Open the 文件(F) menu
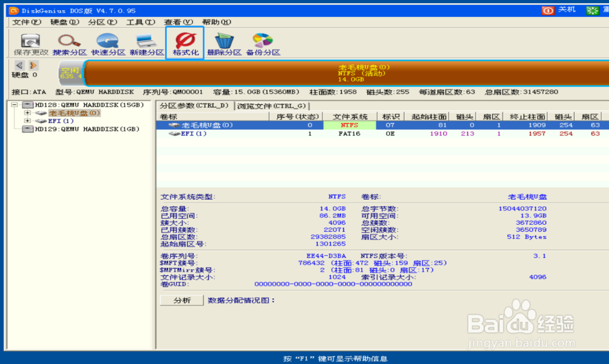 pyautogui.click(x=27, y=22)
